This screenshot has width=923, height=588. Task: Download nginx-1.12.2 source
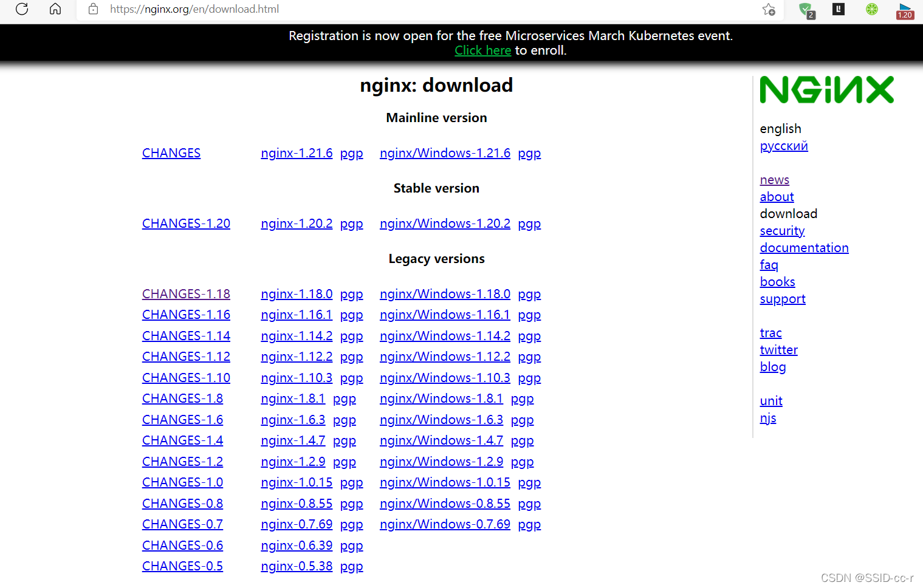pyautogui.click(x=297, y=357)
